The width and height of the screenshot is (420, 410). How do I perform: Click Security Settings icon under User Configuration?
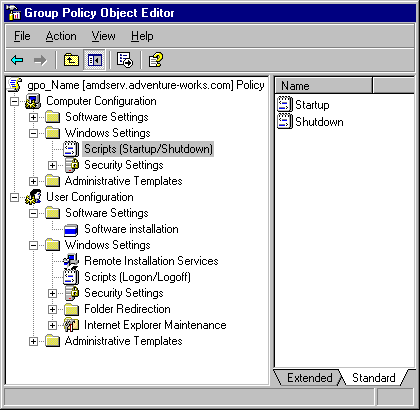click(72, 293)
